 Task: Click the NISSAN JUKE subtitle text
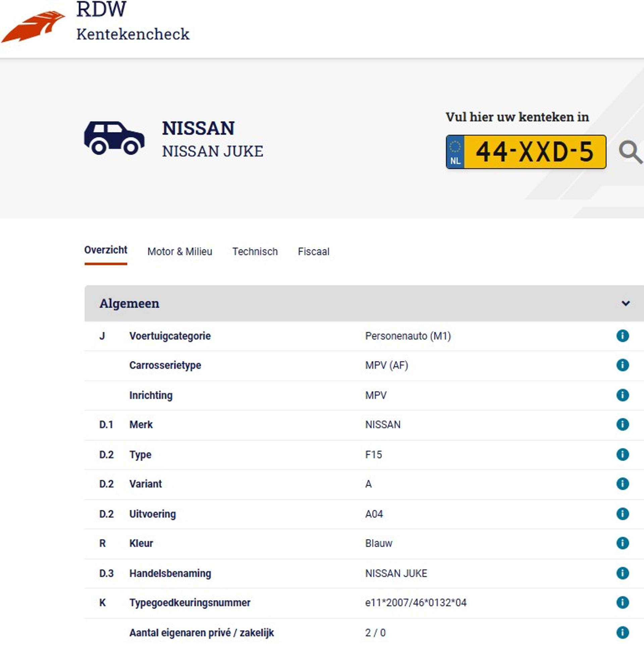[213, 151]
